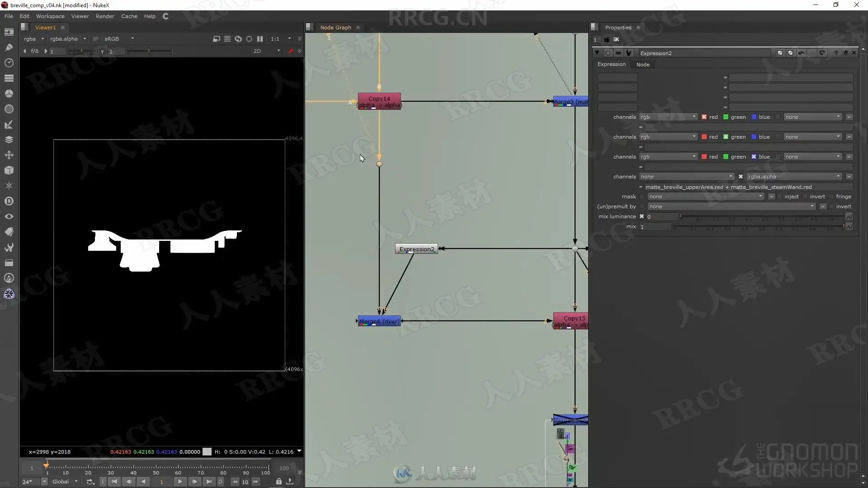The height and width of the screenshot is (488, 868).
Task: Select the Expression2 node
Action: (416, 249)
